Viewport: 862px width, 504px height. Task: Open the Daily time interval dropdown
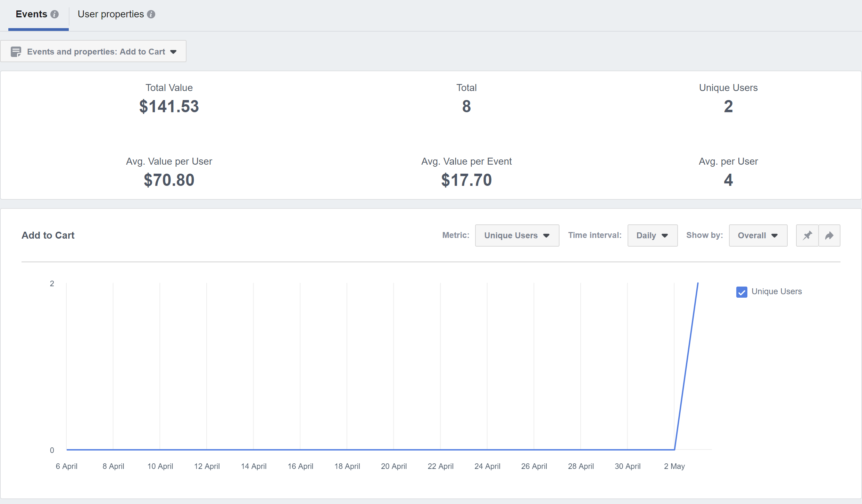click(x=652, y=236)
